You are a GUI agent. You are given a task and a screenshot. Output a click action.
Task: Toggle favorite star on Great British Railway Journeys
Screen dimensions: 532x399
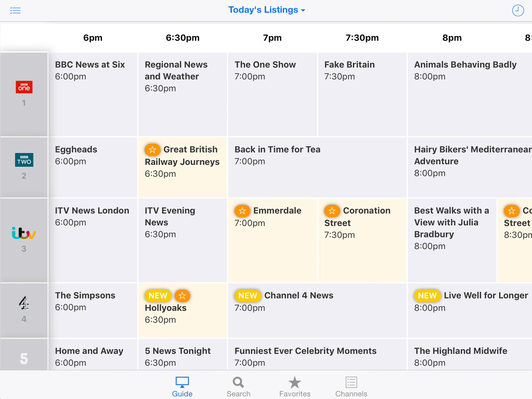(x=152, y=150)
